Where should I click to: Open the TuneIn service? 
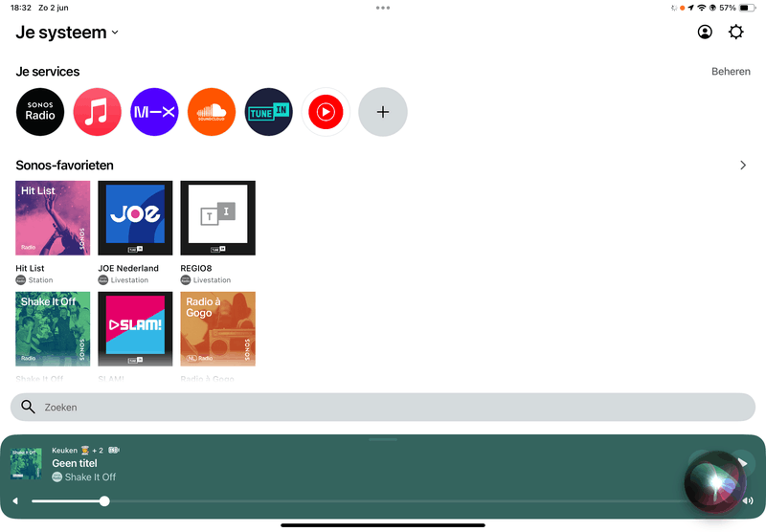pos(269,112)
